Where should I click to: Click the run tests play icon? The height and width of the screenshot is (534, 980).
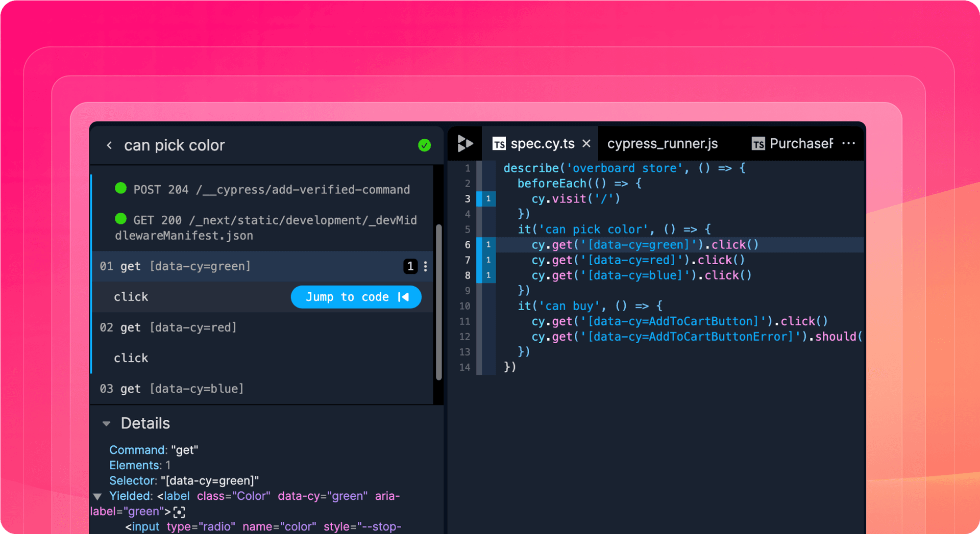[464, 144]
